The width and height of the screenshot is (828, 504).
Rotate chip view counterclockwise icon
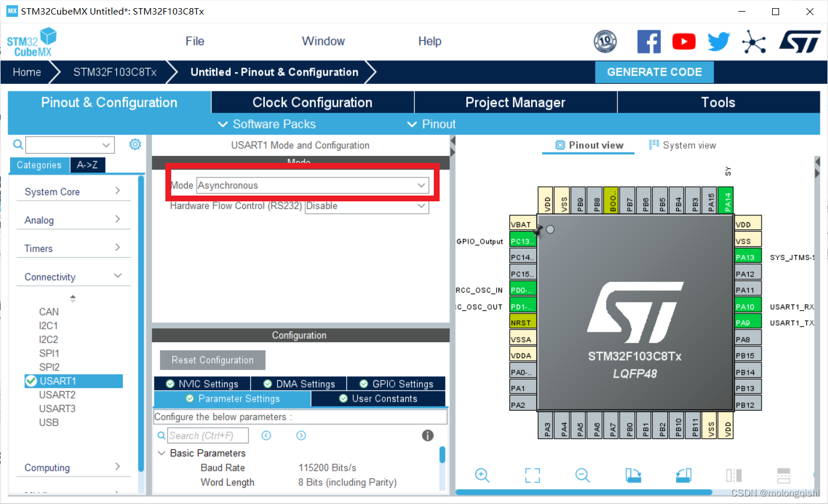pos(684,475)
